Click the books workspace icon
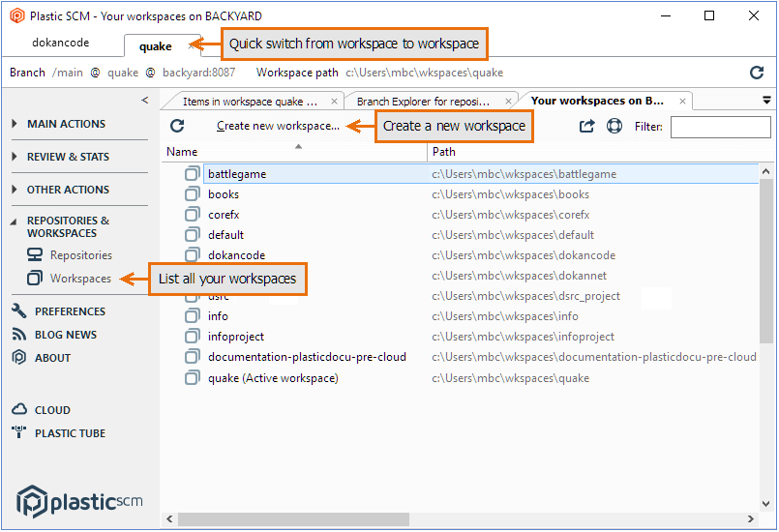 [x=193, y=193]
